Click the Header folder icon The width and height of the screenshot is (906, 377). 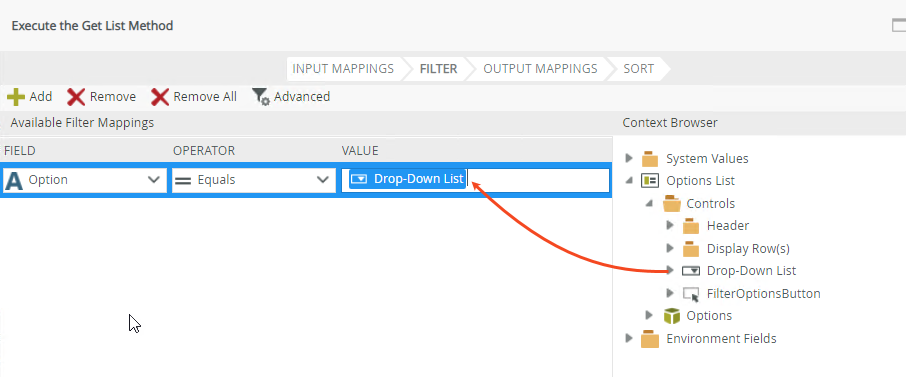point(691,226)
